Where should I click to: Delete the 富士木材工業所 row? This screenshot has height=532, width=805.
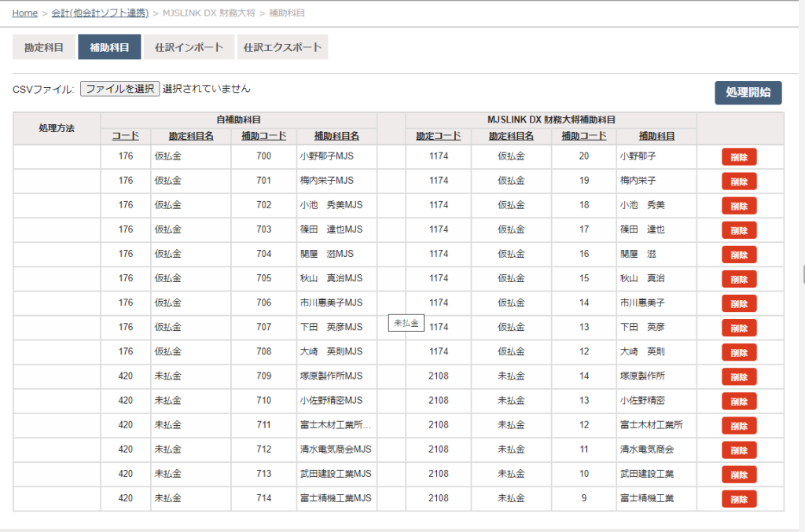pyautogui.click(x=739, y=426)
